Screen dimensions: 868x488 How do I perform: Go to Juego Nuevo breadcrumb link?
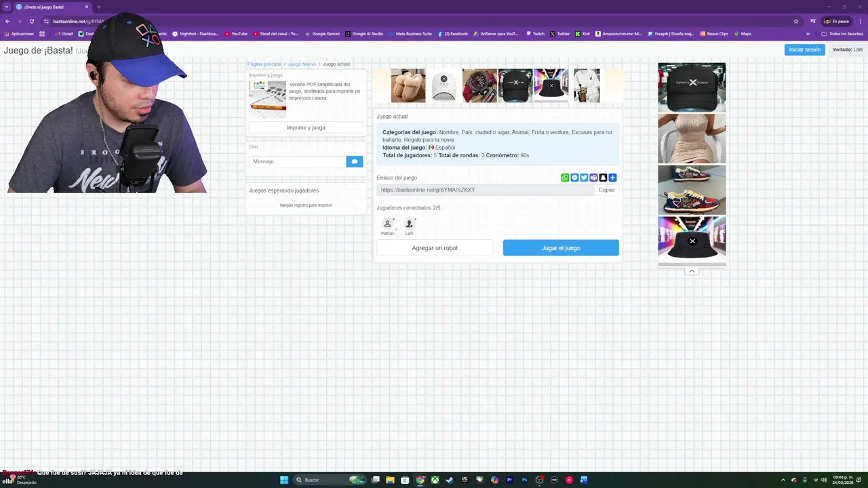302,64
